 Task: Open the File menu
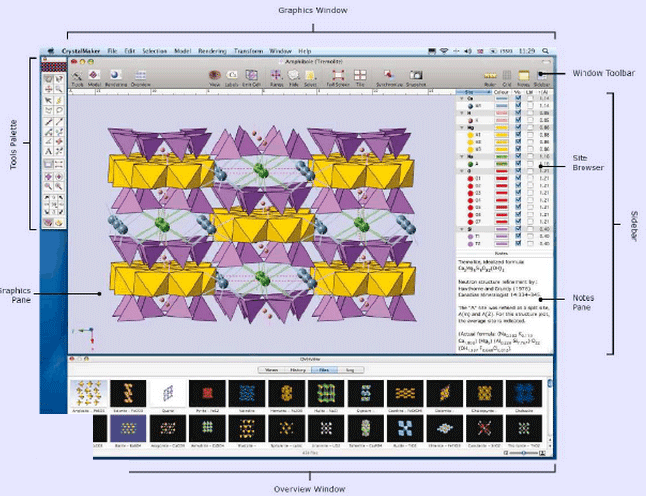tap(112, 51)
